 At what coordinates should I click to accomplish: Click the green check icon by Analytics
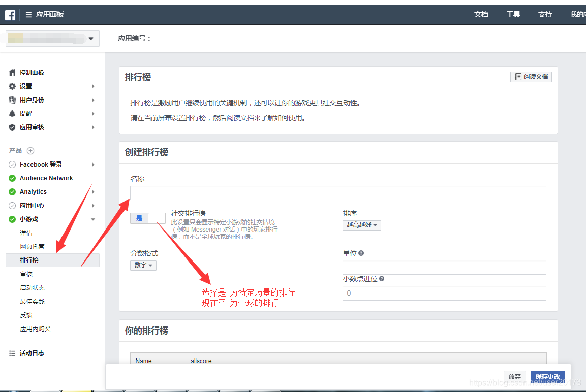[x=12, y=192]
